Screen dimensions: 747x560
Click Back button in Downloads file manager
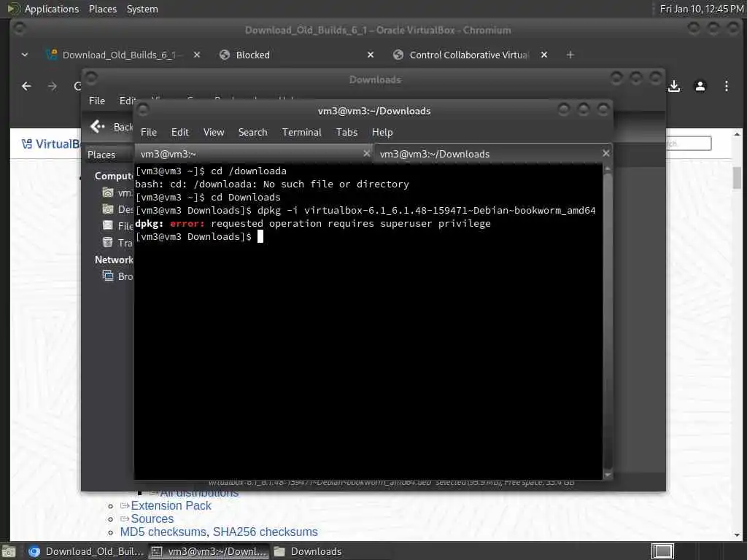click(x=111, y=127)
